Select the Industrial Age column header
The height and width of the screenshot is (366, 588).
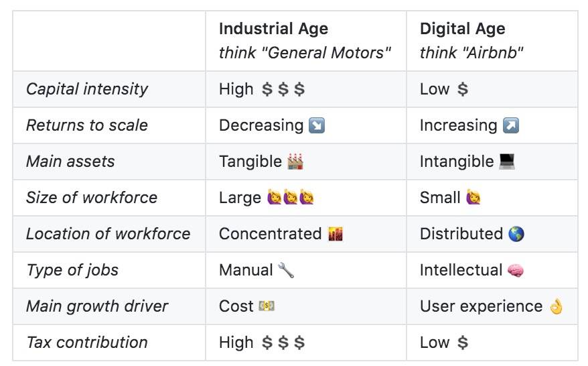[273, 29]
